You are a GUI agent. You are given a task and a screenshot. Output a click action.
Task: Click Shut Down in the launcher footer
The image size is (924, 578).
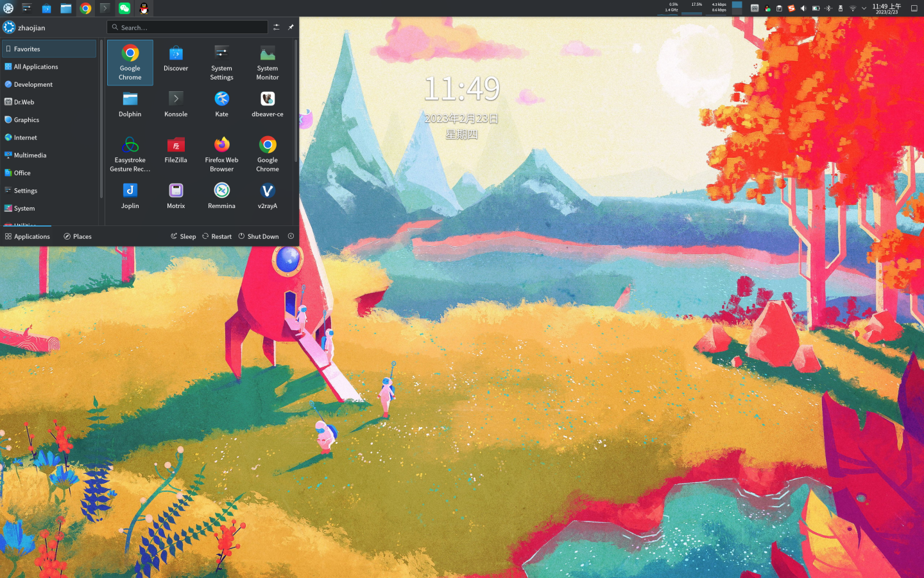pos(259,236)
